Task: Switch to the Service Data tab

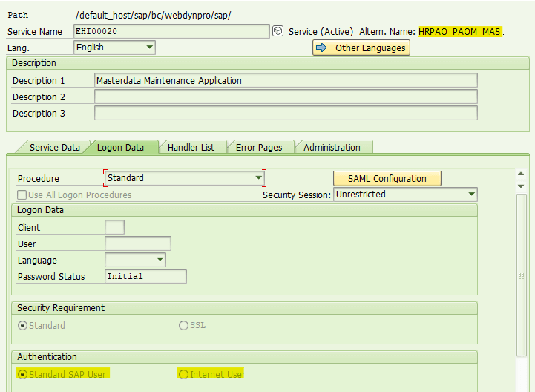Action: coord(54,148)
